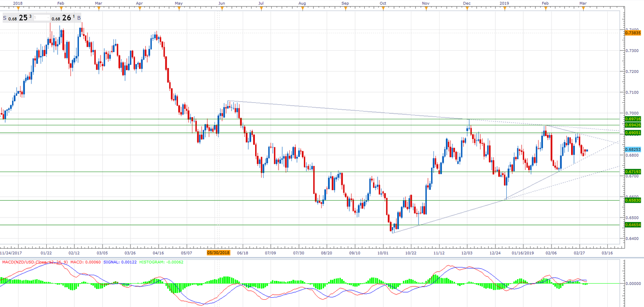Click the highlighted 05/30/2018 date label

218,253
